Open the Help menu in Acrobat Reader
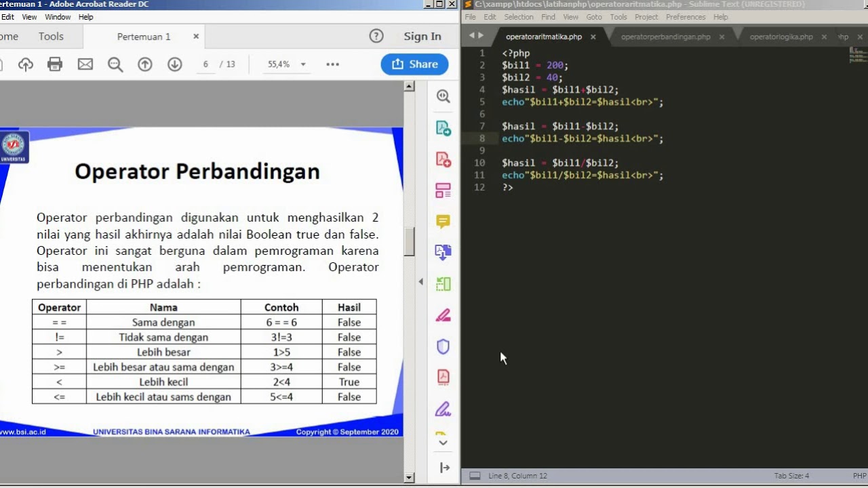This screenshot has width=868, height=488. pos(86,17)
